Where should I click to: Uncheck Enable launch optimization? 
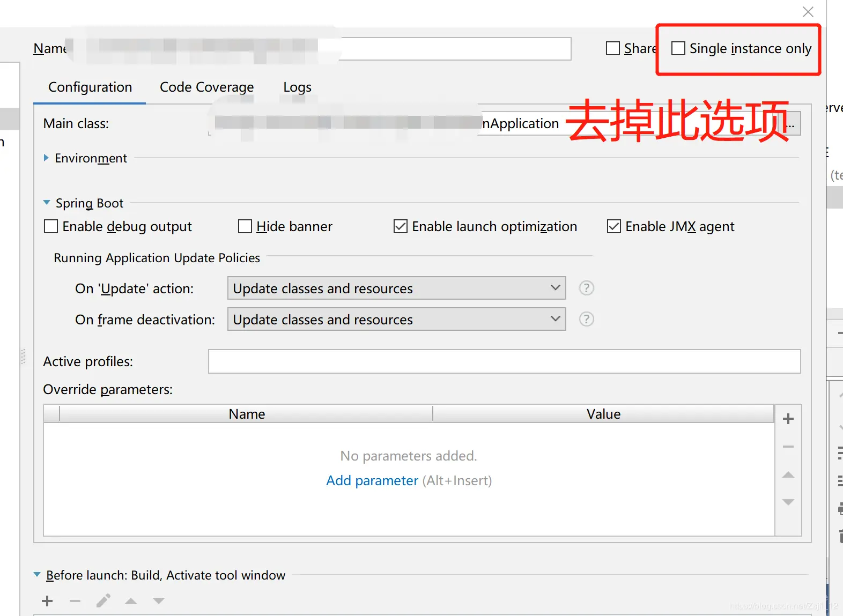pyautogui.click(x=401, y=226)
